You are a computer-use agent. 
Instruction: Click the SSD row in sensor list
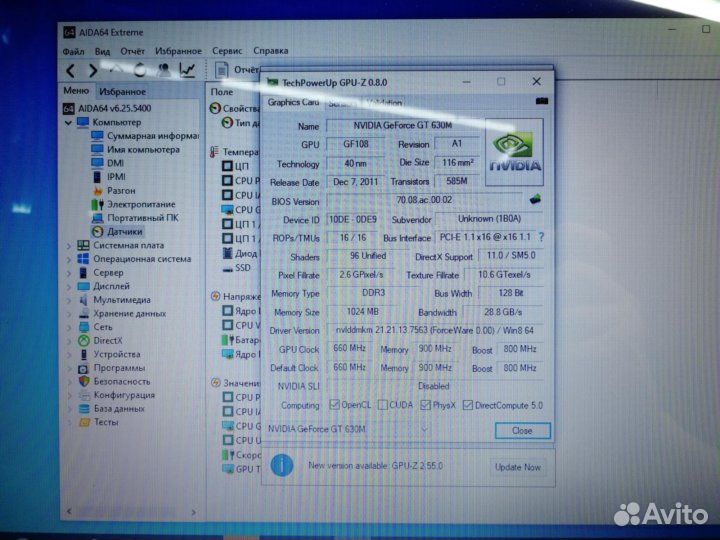click(x=237, y=268)
